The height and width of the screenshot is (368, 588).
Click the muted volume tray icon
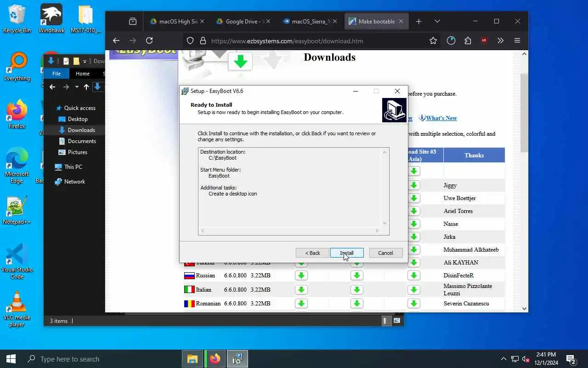pyautogui.click(x=526, y=359)
